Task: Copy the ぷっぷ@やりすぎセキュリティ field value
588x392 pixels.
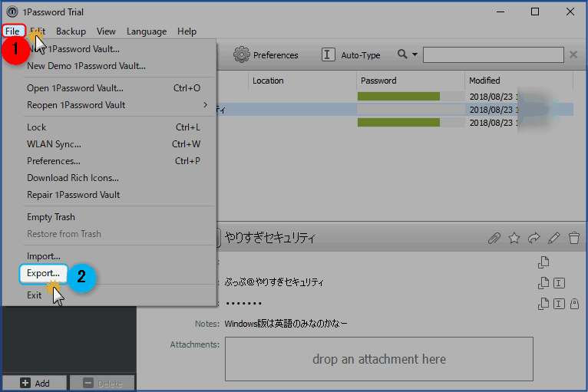Action: coord(543,283)
